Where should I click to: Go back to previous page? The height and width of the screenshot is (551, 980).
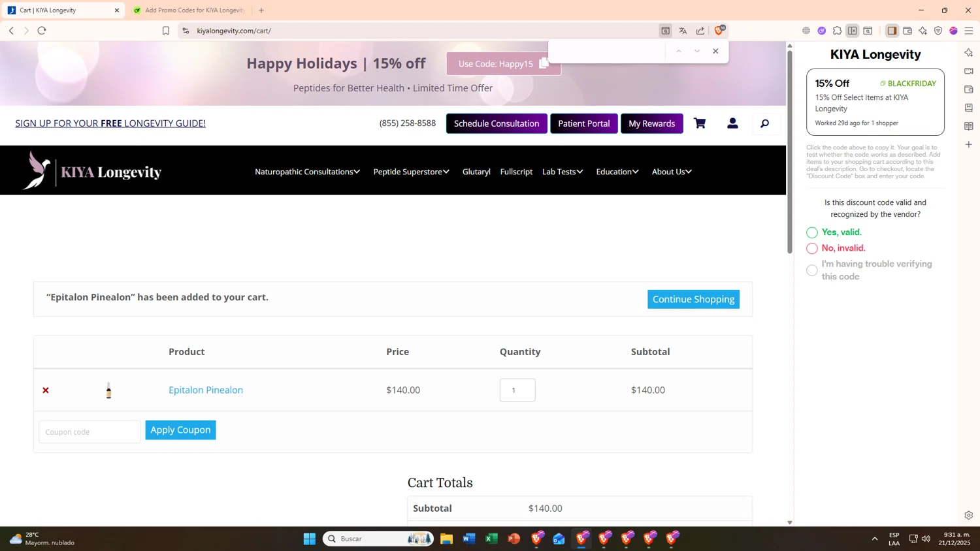click(11, 31)
